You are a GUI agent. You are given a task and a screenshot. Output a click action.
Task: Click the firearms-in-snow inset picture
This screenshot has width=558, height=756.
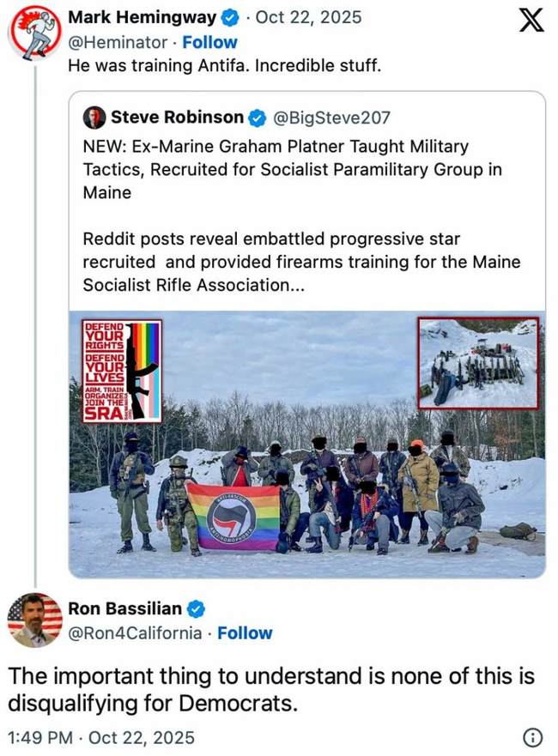pos(478,363)
